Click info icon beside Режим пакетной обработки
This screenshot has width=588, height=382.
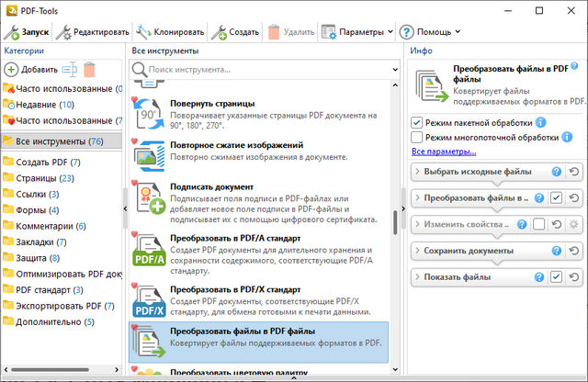541,122
